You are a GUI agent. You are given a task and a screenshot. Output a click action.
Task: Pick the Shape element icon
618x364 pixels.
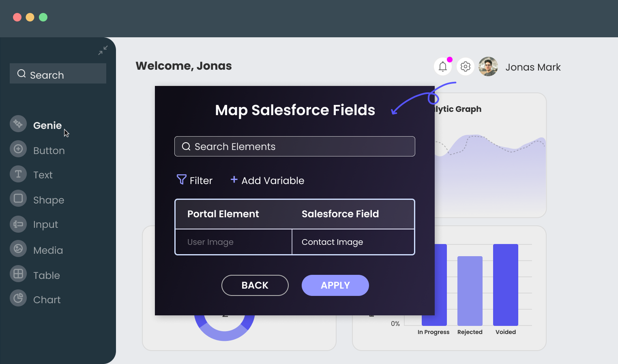(18, 199)
